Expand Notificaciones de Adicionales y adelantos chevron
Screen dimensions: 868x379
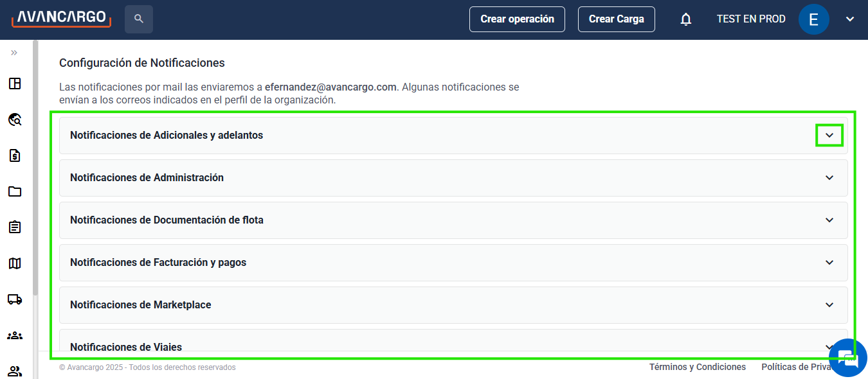829,136
